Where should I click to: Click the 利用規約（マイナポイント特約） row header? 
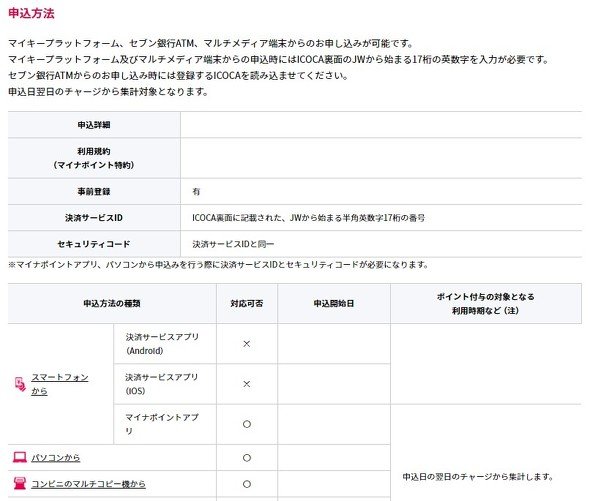pos(94,158)
